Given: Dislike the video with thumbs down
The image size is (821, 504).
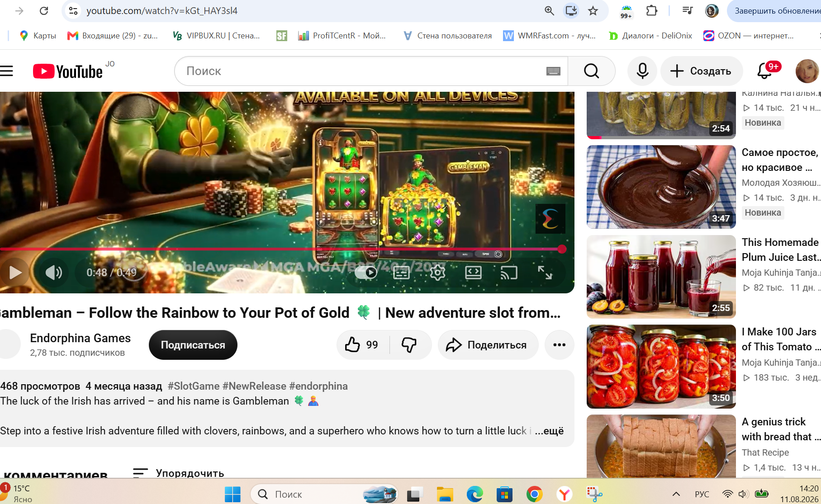Looking at the screenshot, I should [409, 345].
